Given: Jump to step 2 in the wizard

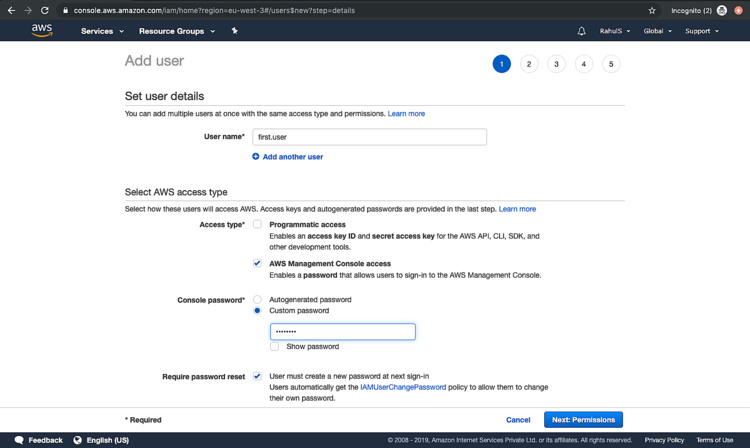Looking at the screenshot, I should pyautogui.click(x=529, y=64).
